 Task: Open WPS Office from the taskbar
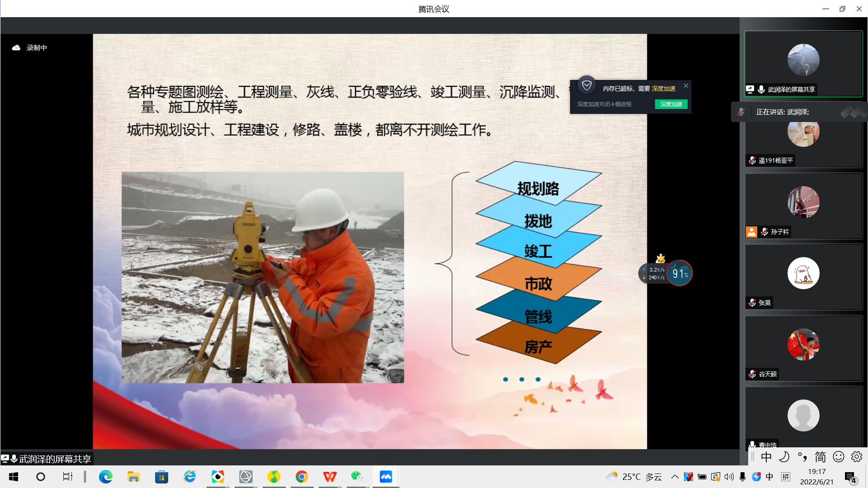click(x=330, y=477)
